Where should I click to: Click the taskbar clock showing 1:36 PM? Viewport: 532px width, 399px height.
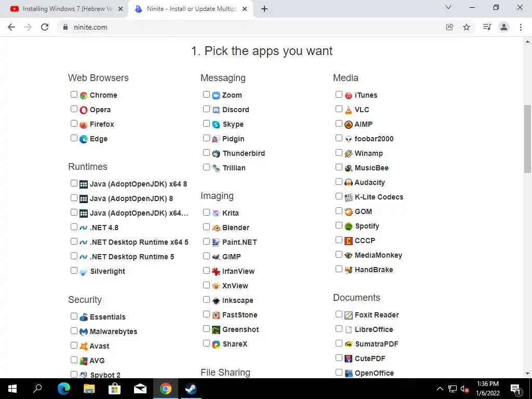point(488,389)
